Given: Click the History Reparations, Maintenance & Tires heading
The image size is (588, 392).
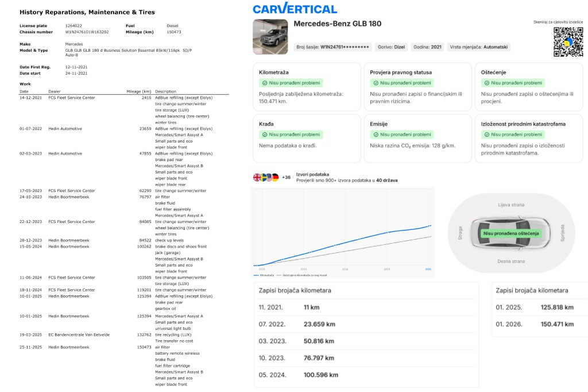Looking at the screenshot, I should (x=87, y=12).
